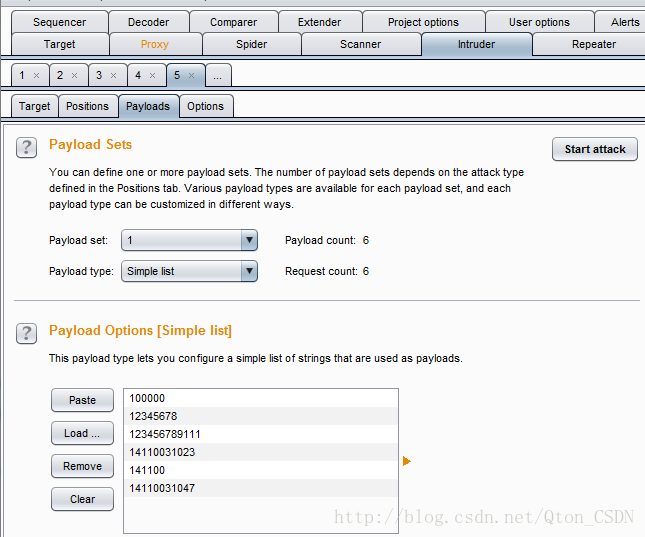Click the orange arrow beside payload list
645x537 pixels.
(x=407, y=461)
